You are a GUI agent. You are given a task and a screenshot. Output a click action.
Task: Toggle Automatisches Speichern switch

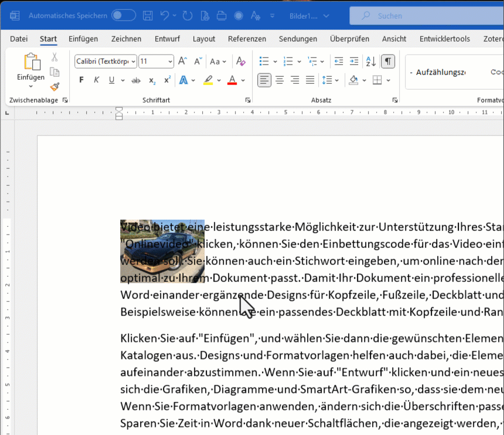pos(124,16)
